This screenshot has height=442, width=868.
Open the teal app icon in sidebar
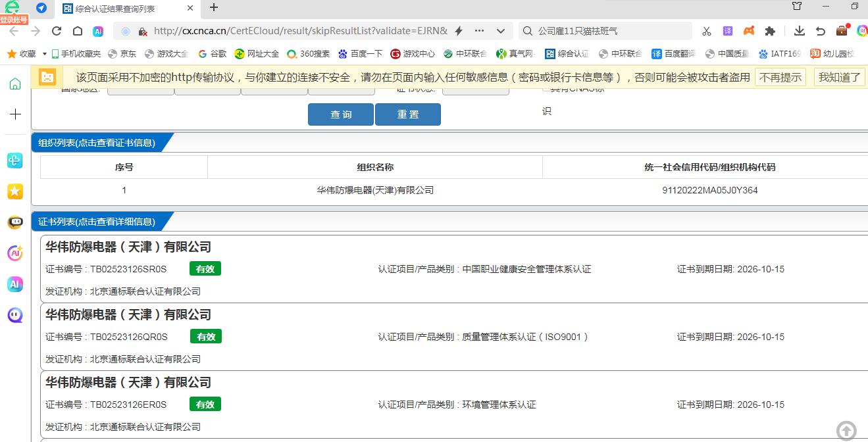(x=15, y=160)
